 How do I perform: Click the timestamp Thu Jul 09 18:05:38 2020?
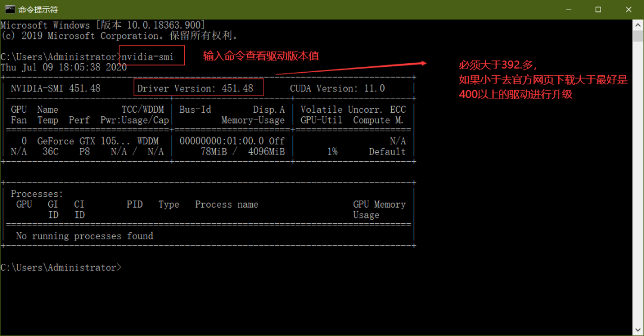click(64, 67)
